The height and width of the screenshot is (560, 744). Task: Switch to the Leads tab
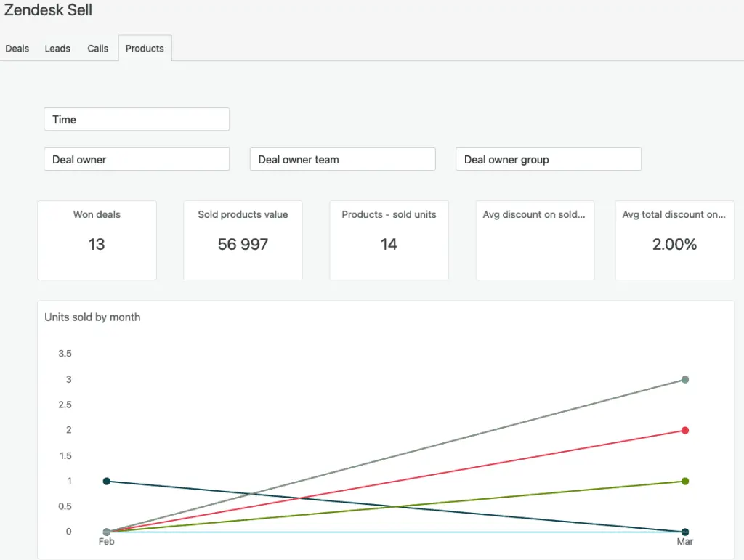(57, 49)
